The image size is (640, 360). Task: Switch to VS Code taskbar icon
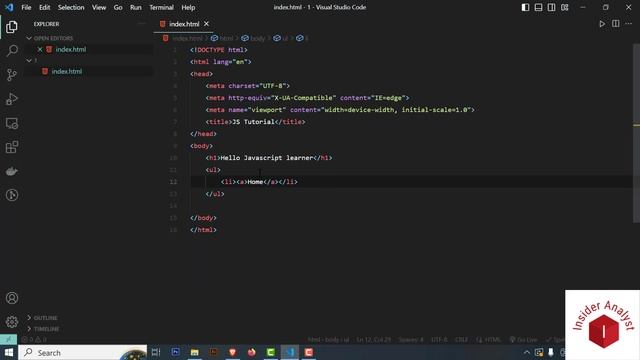pyautogui.click(x=290, y=352)
